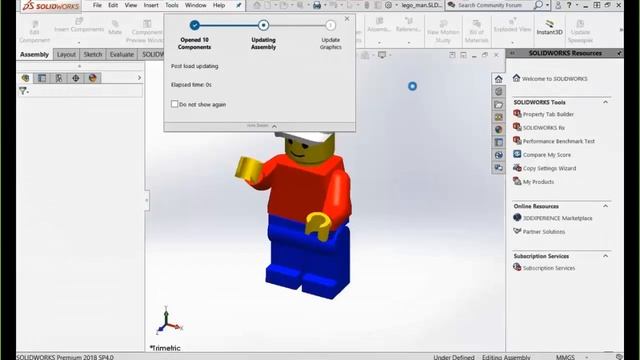This screenshot has height=360, width=640.
Task: Open the Design Library task pane tab
Action: 498,91
